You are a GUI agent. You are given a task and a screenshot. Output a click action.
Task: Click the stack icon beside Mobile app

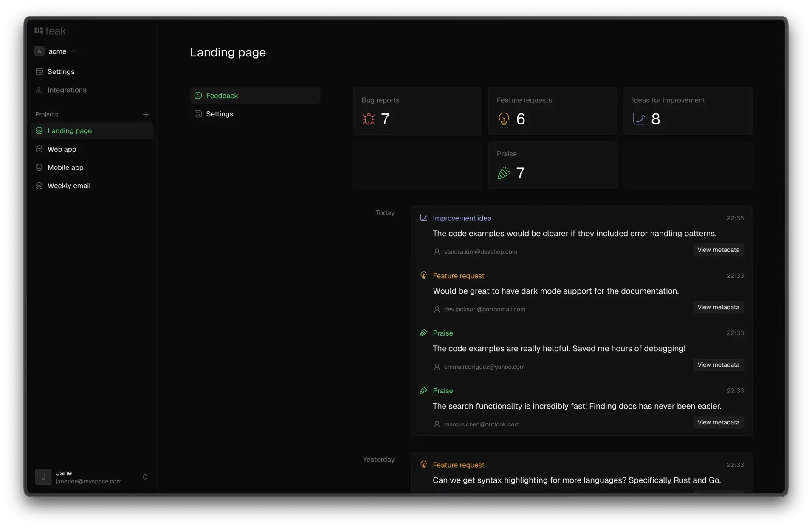39,167
